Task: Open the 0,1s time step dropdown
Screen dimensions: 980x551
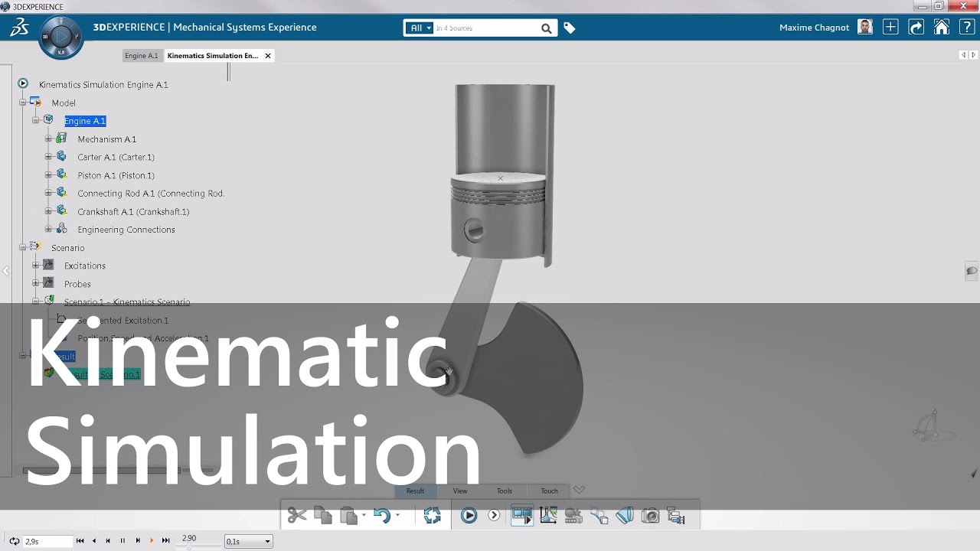Action: (248, 542)
